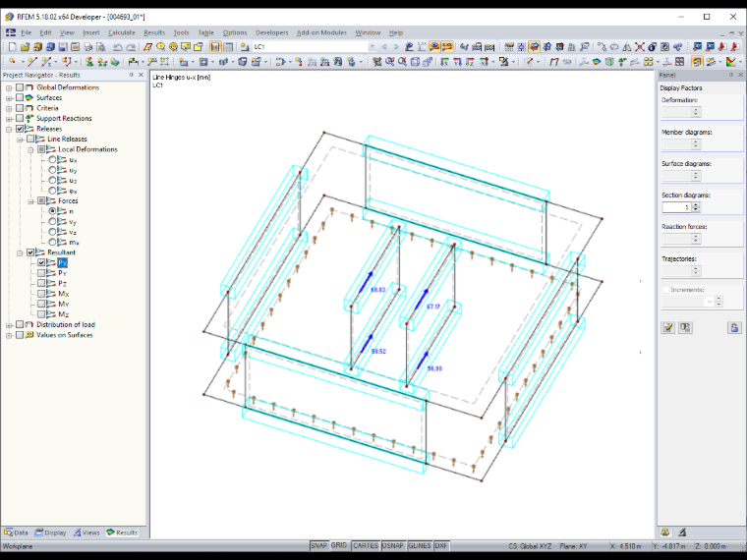Click the view in Z direction icon
The image size is (747, 560).
[470, 62]
